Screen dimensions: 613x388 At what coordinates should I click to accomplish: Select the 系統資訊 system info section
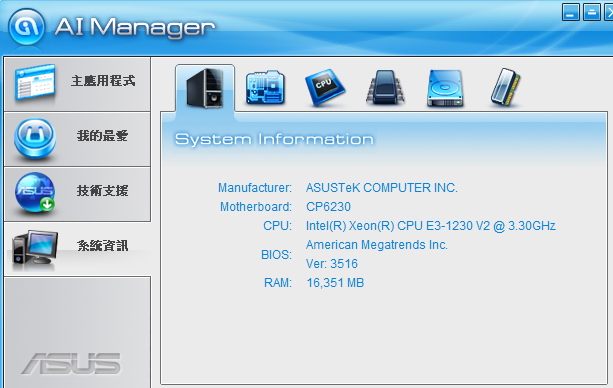(77, 249)
